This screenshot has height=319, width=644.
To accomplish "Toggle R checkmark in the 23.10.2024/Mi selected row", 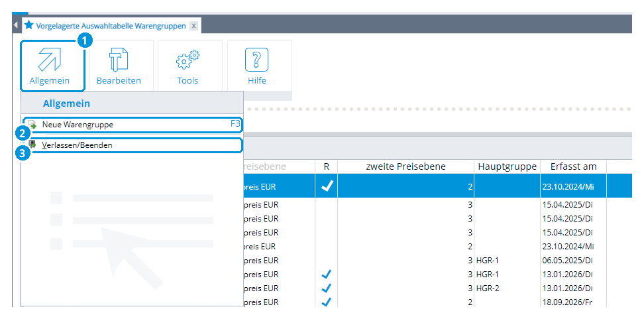I will pyautogui.click(x=327, y=186).
